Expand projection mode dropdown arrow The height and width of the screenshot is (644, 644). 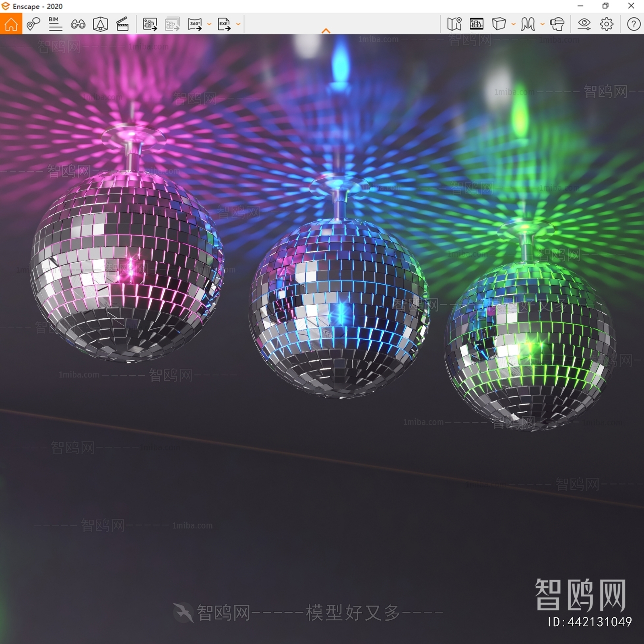pyautogui.click(x=514, y=24)
